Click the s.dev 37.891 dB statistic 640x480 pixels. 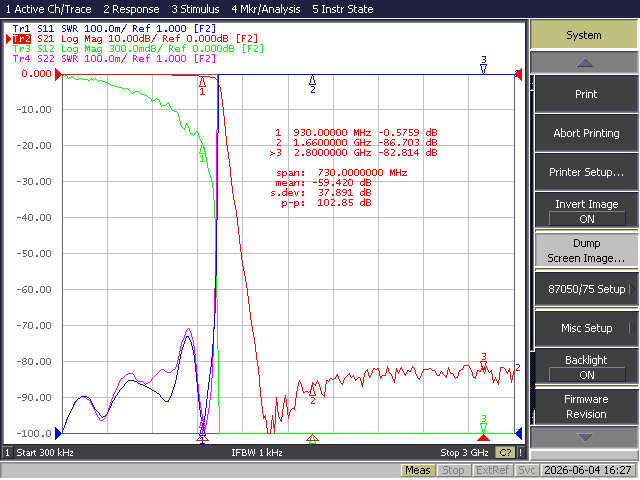pyautogui.click(x=321, y=193)
